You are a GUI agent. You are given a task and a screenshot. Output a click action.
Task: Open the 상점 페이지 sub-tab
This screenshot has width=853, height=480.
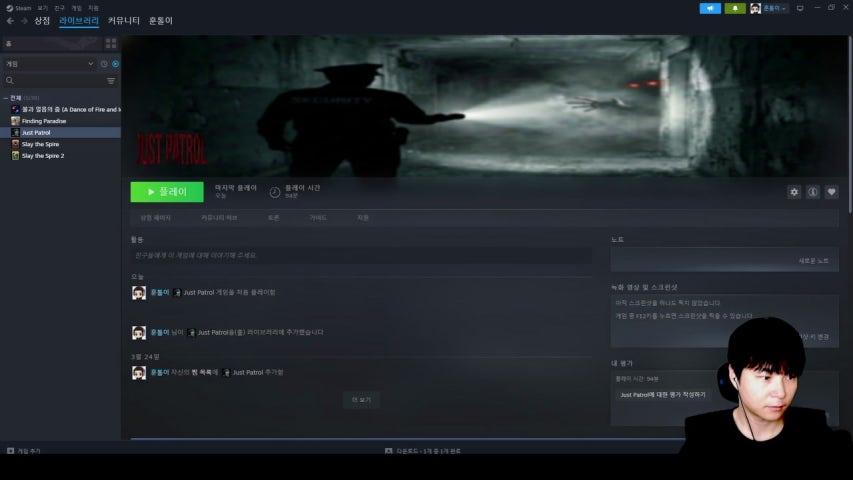[x=156, y=218]
